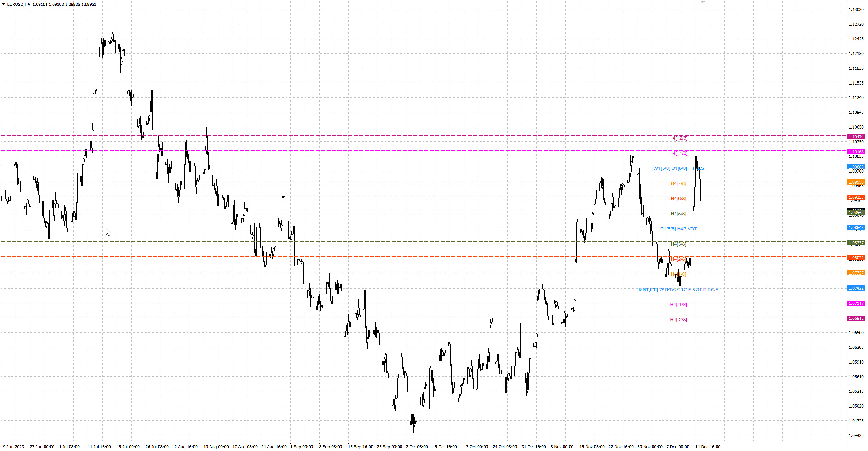Click the magenta 1.10168 price tag

coord(856,152)
